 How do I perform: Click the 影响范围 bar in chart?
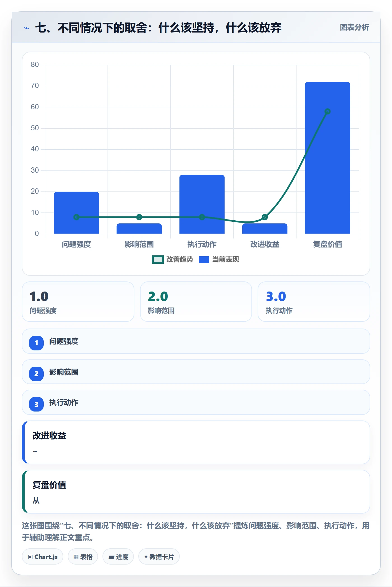[x=139, y=229]
